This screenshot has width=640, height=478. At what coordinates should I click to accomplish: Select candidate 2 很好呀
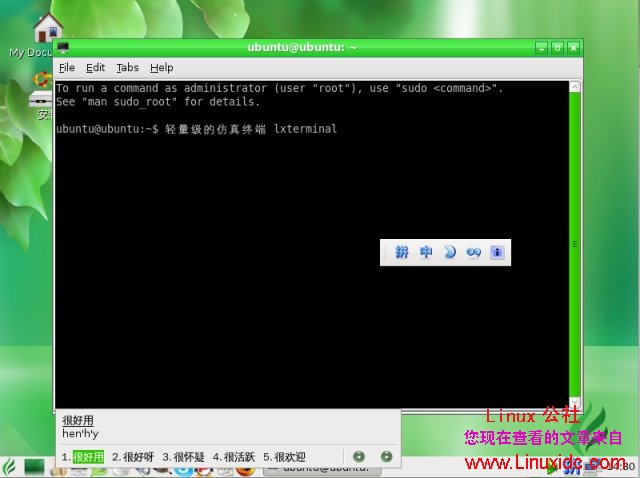coord(133,457)
